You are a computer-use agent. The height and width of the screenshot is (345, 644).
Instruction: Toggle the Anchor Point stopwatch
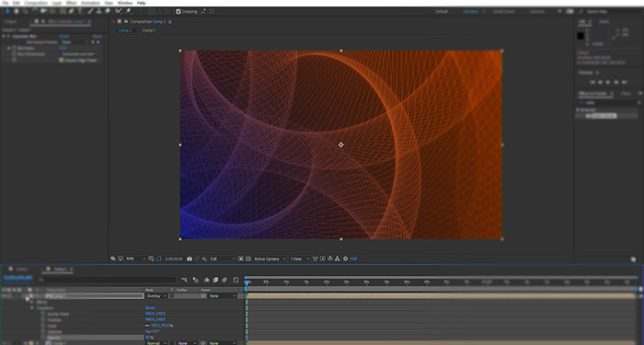coord(43,314)
